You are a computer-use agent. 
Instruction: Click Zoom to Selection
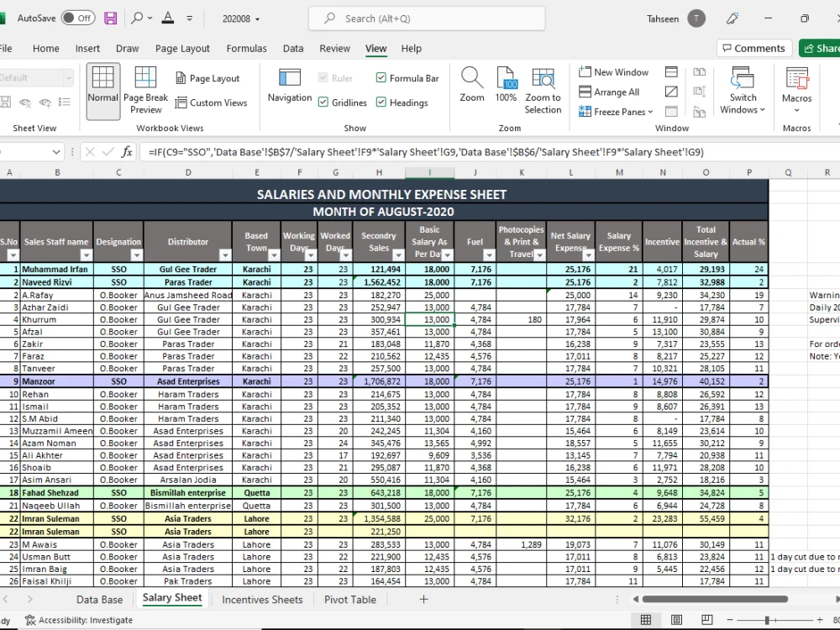pyautogui.click(x=543, y=91)
